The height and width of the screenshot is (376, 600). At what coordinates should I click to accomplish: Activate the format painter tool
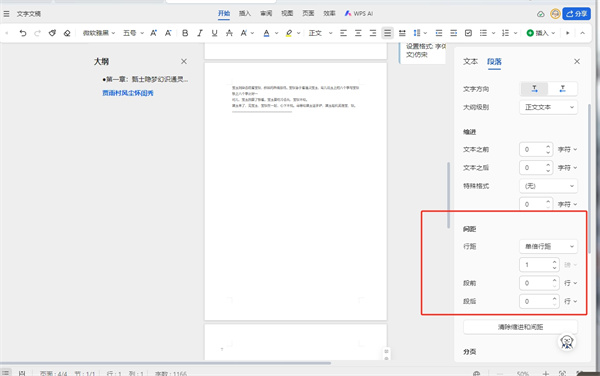(52, 33)
